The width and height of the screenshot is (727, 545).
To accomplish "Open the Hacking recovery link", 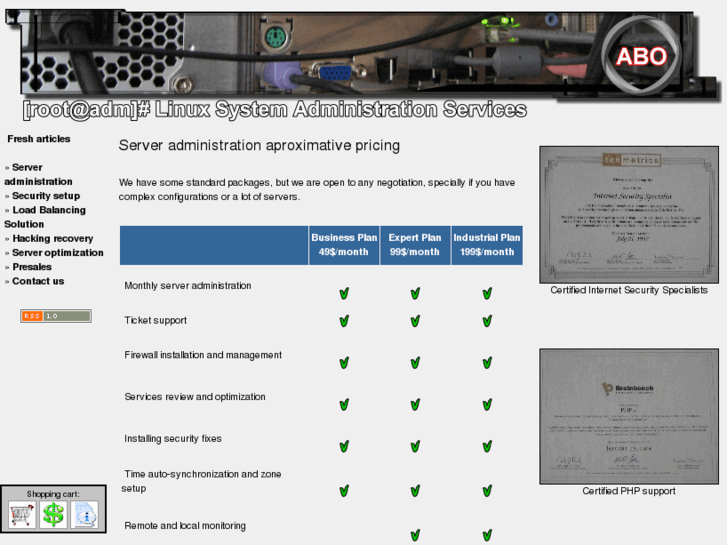I will [52, 238].
